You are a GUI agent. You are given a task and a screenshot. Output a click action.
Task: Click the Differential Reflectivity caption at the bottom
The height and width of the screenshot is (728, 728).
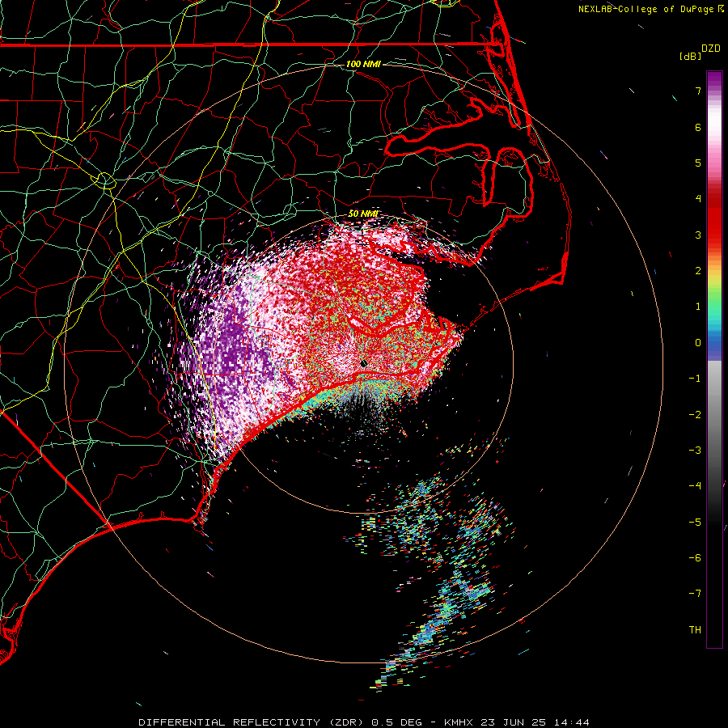pos(363,722)
